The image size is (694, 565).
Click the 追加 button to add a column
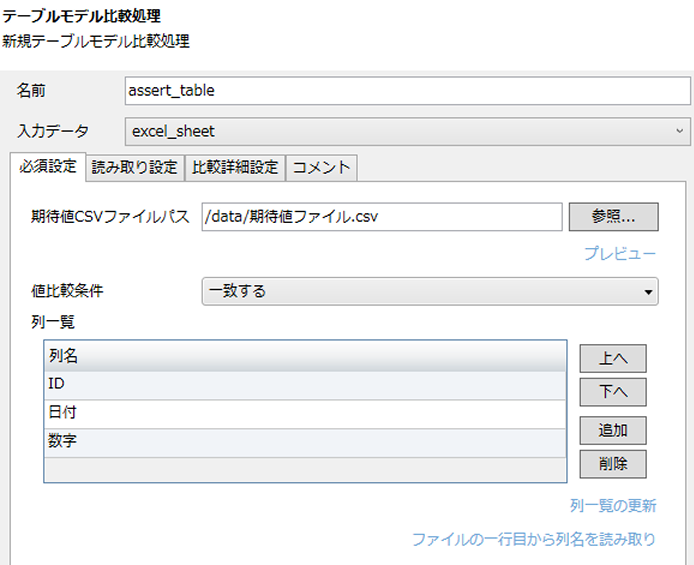coord(612,431)
